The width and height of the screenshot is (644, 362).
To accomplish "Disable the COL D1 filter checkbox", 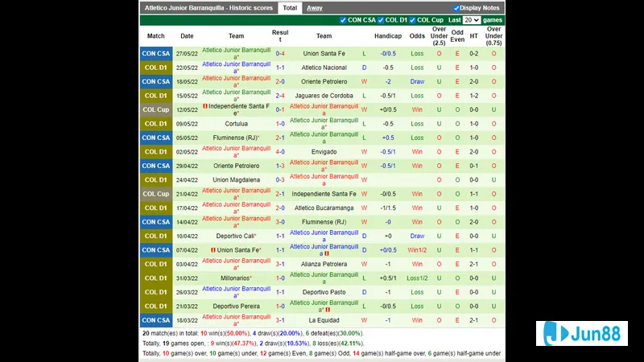I will [381, 20].
